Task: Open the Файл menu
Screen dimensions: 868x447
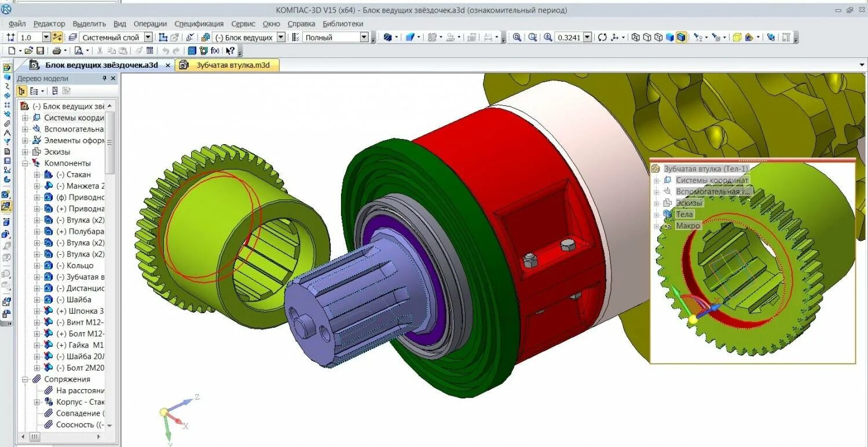Action: tap(17, 24)
